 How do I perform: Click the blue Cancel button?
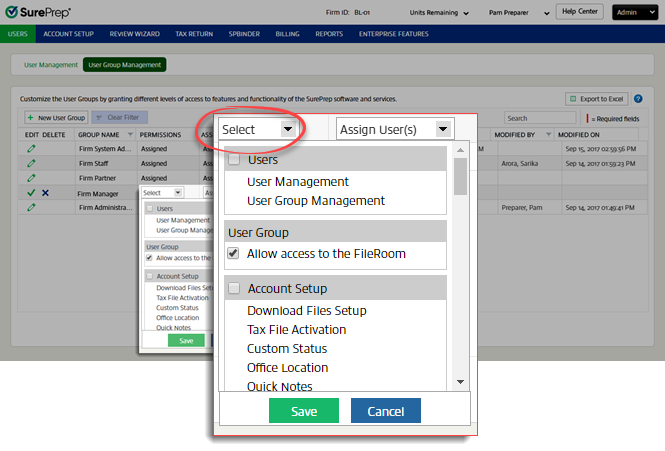coord(385,411)
